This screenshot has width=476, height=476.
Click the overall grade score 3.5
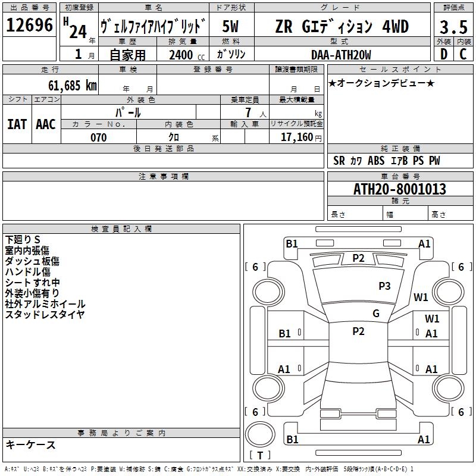coord(453,27)
